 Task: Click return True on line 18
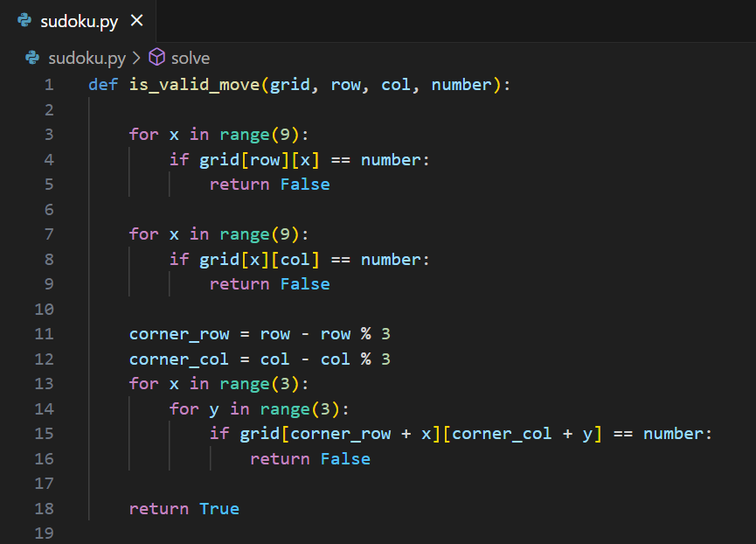(x=184, y=508)
